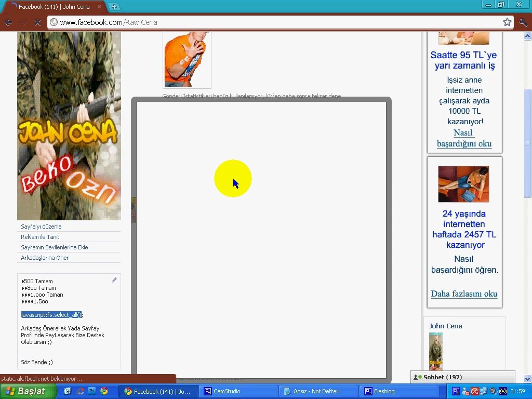Open the Daha fazlasını oku link
Viewport: 532px width, 399px height.
(464, 294)
